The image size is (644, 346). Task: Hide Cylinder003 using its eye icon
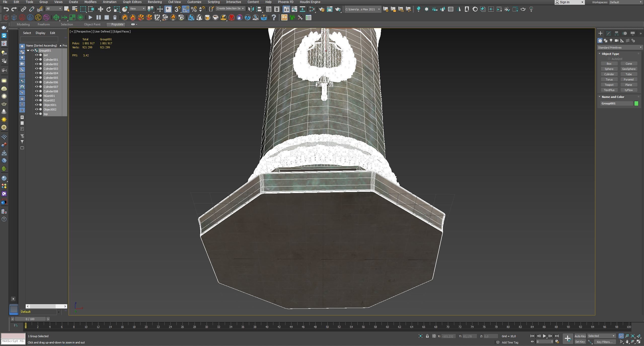(36, 69)
